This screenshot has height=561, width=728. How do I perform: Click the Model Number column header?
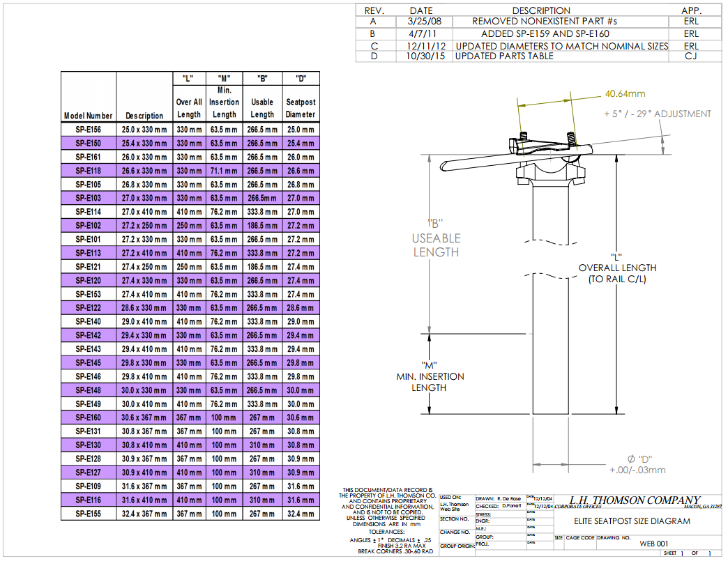(89, 116)
